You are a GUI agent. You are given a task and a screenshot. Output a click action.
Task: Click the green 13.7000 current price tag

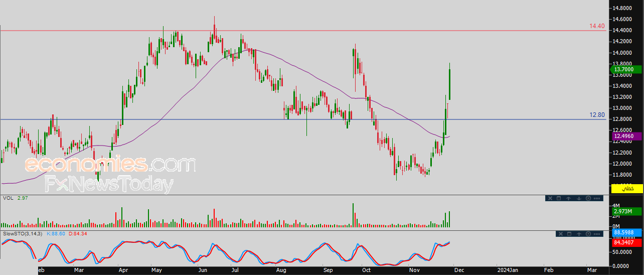[626, 69]
